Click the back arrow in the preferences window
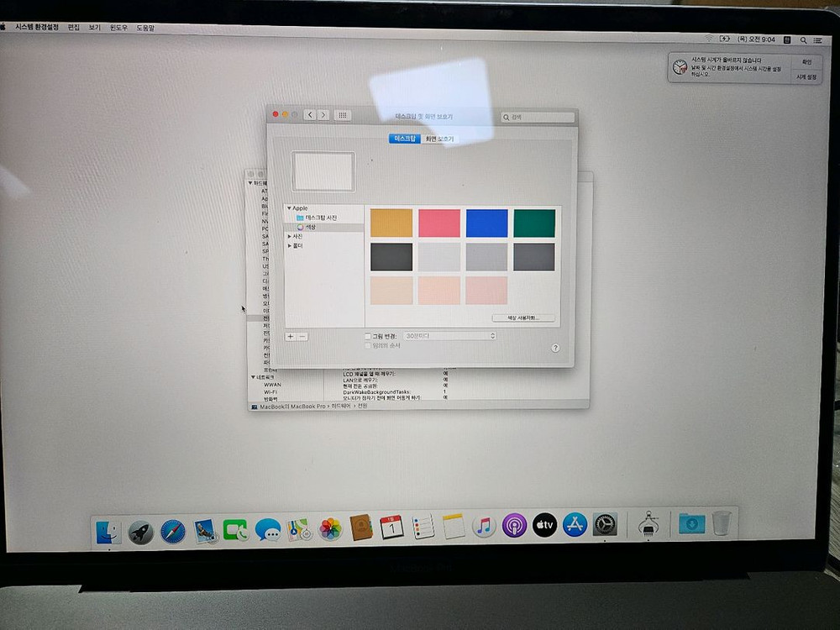This screenshot has width=840, height=630. [x=310, y=114]
